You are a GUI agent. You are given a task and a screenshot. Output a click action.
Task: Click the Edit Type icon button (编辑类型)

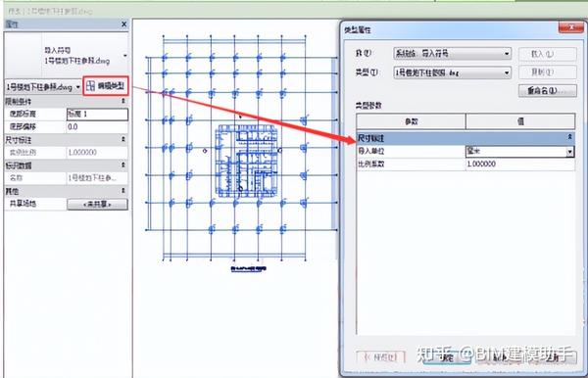106,86
